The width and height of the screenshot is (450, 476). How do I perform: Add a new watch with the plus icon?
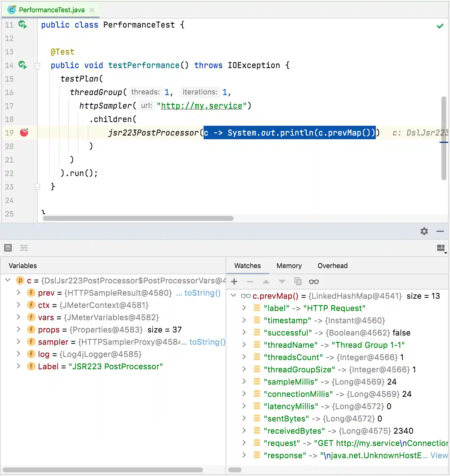[234, 282]
